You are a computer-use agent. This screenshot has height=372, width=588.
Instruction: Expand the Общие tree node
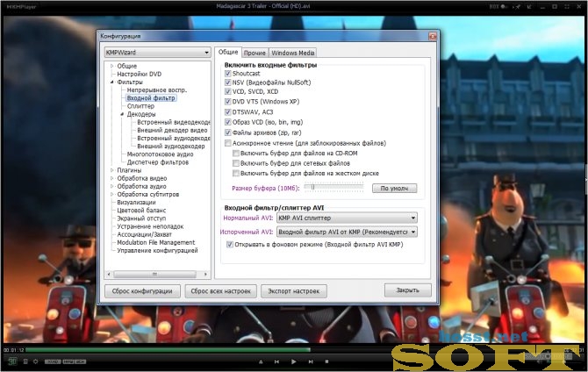[111, 66]
